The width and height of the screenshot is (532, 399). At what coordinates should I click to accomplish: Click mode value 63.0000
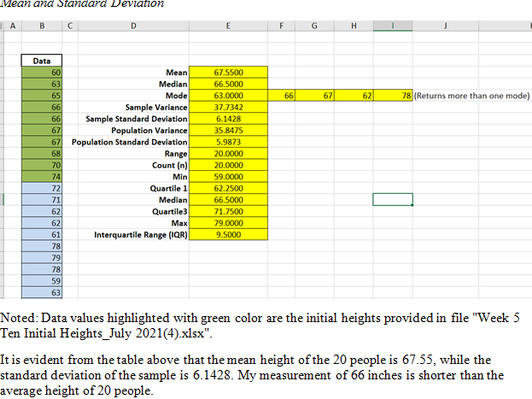[x=228, y=96]
